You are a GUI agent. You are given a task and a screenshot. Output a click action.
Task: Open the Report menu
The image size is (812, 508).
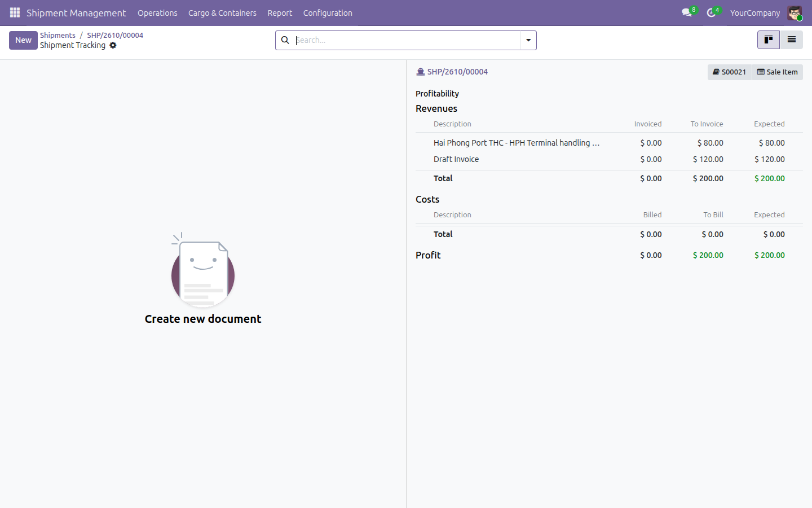click(x=280, y=13)
